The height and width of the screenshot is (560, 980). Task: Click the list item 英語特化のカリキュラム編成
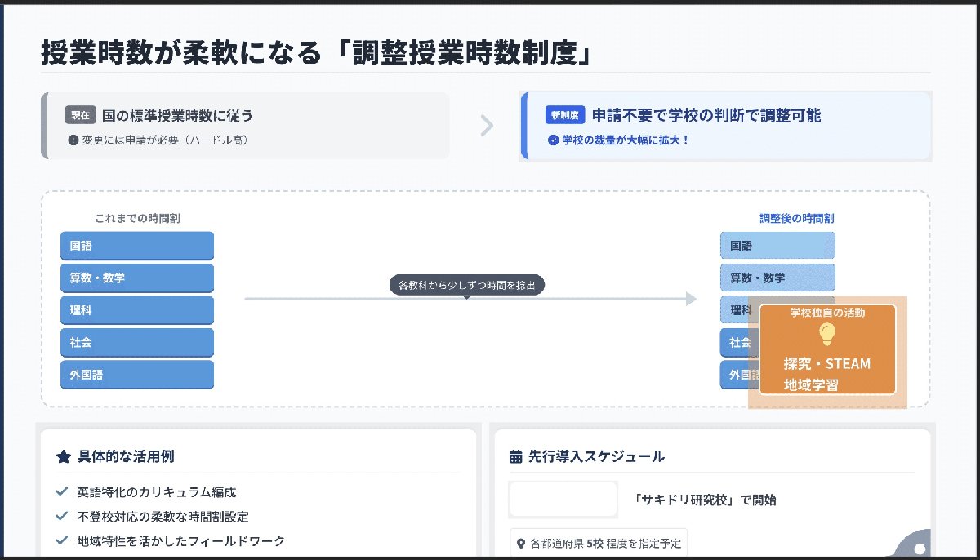tap(156, 491)
